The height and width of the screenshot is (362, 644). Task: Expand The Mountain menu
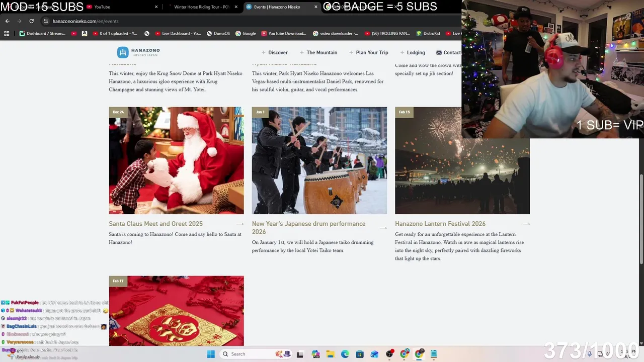[318, 53]
